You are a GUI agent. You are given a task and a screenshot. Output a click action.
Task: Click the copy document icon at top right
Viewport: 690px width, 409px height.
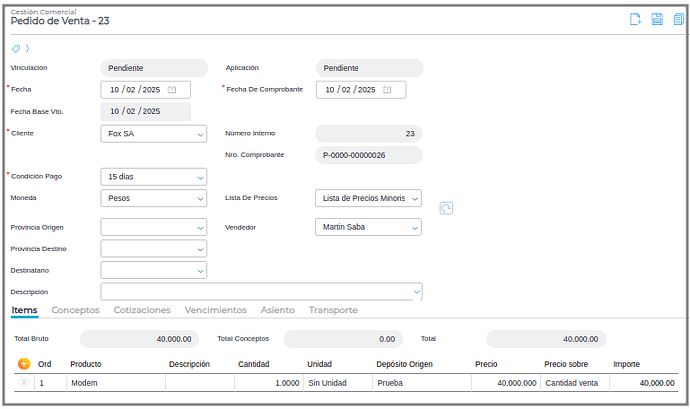[x=679, y=20]
